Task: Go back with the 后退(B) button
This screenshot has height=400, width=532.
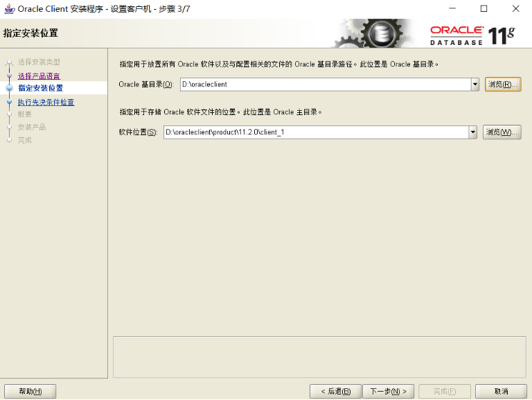Action: pyautogui.click(x=336, y=392)
